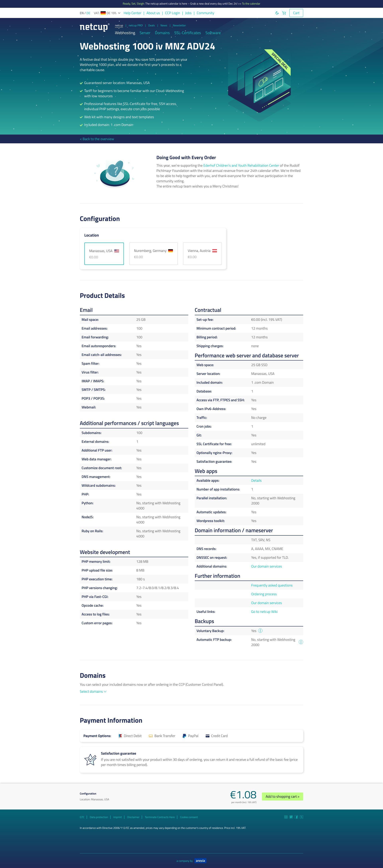This screenshot has width=383, height=868.
Task: Click the Bank Transfer payment icon
Action: click(151, 736)
